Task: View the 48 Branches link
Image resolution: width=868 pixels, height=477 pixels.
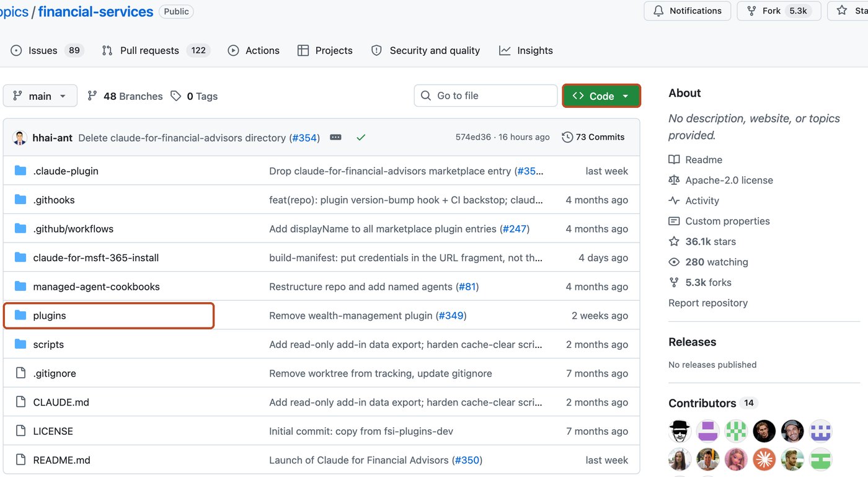Action: (125, 96)
